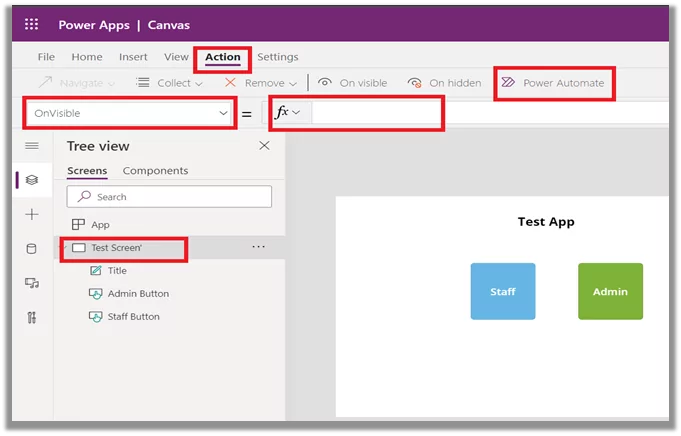Click the Test Screen rectangle icon
681x436 pixels.
[79, 248]
